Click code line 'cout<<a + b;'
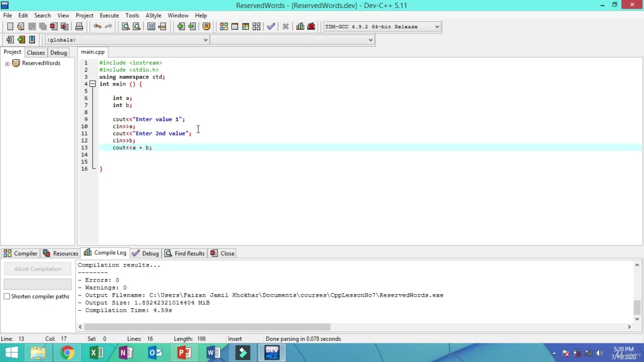 [132, 147]
